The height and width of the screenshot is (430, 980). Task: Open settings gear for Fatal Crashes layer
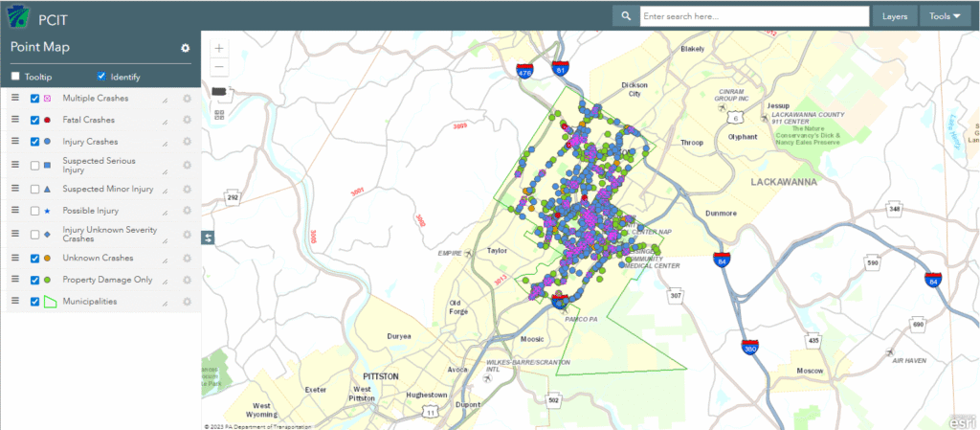(187, 121)
